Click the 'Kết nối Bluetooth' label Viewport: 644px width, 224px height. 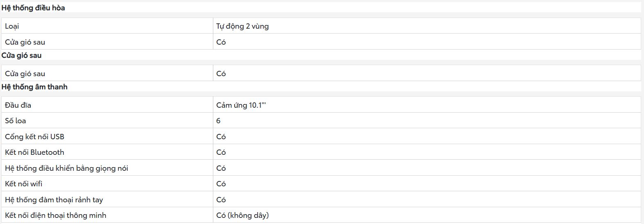pyautogui.click(x=34, y=152)
